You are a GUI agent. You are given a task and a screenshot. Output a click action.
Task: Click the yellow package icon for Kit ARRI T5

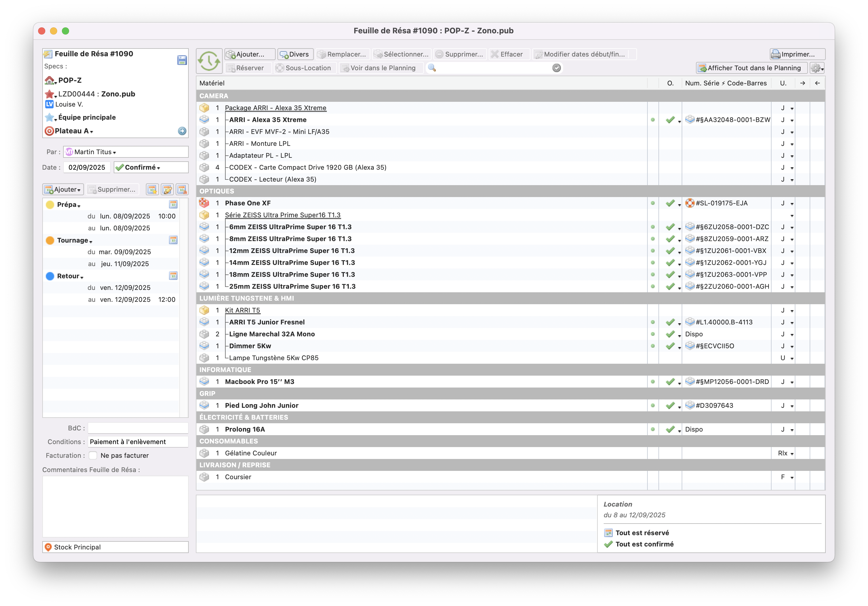(x=204, y=310)
